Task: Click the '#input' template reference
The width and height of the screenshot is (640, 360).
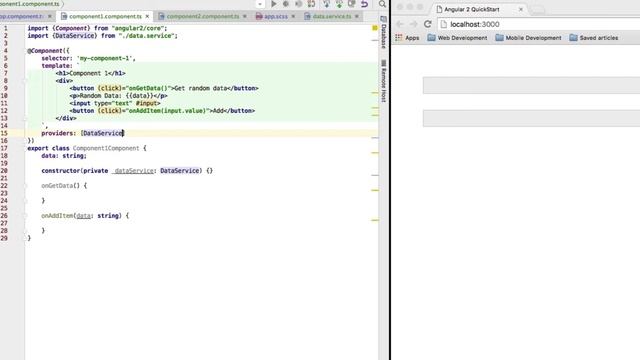Action: click(146, 103)
